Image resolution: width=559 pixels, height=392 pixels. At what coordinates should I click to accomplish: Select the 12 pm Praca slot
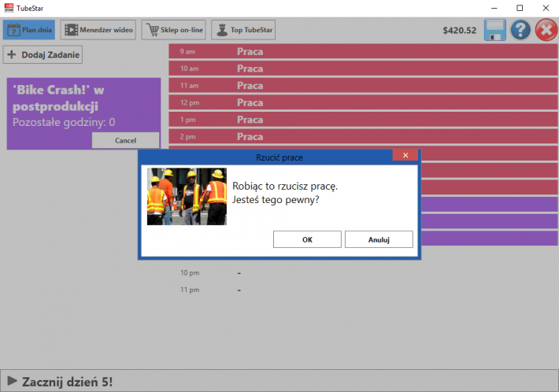[363, 102]
